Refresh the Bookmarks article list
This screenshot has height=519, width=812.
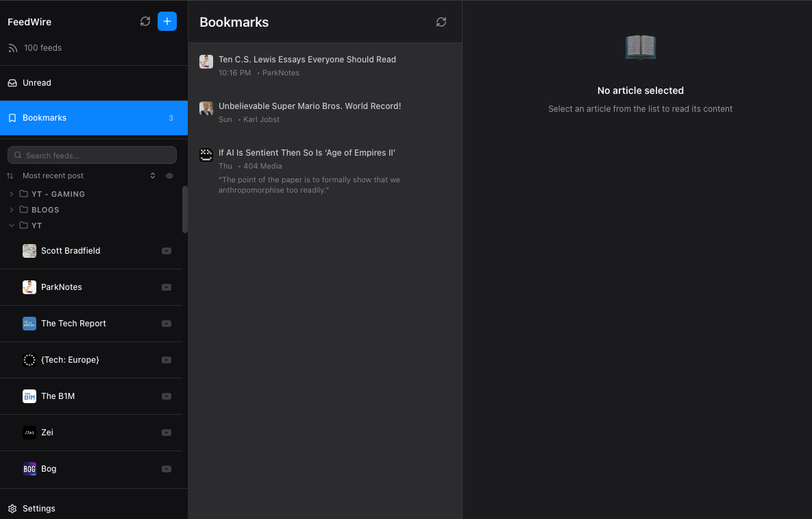pos(441,22)
